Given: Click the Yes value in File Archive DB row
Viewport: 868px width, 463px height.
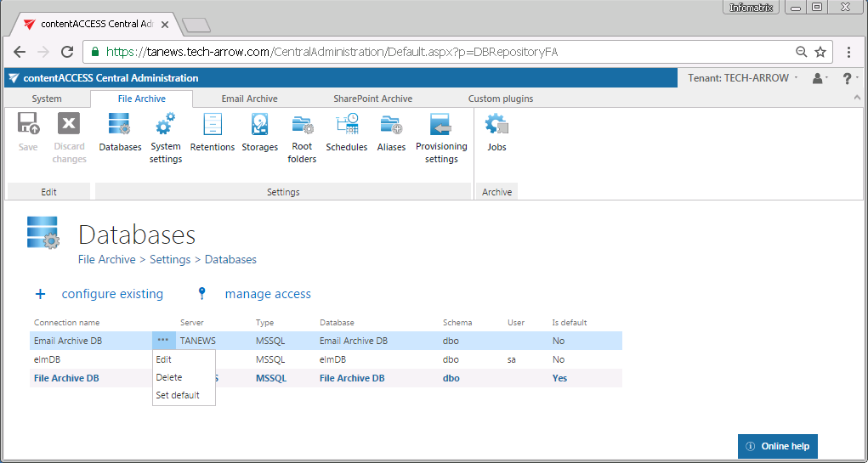Looking at the screenshot, I should click(x=559, y=378).
